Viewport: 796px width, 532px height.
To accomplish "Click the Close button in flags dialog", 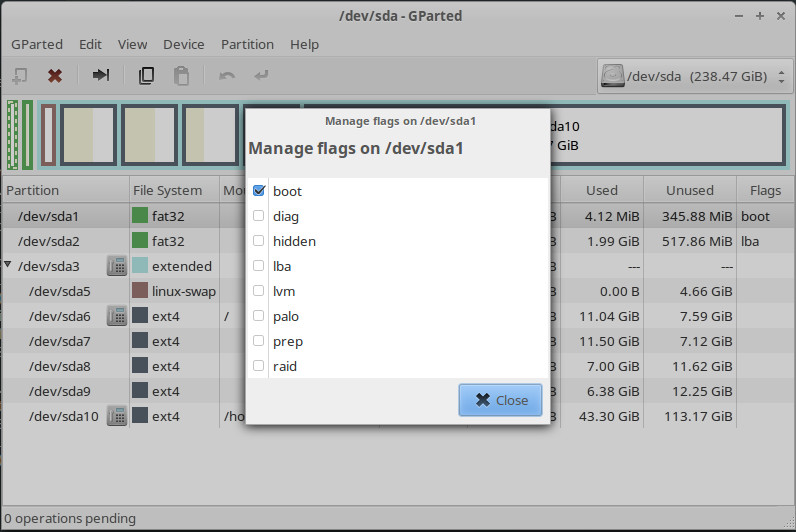I will (501, 400).
